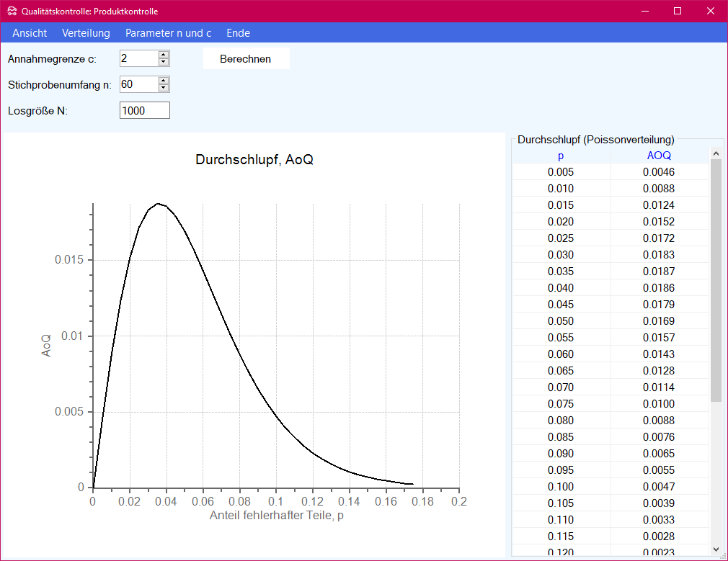
Task: Decrease Stichprobenumfang n with down arrow
Action: pyautogui.click(x=164, y=89)
